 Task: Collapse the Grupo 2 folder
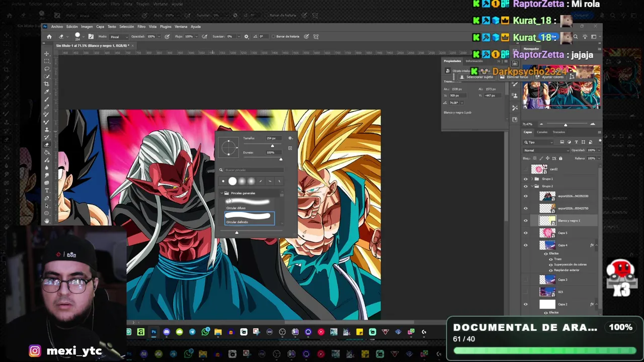[531, 187]
